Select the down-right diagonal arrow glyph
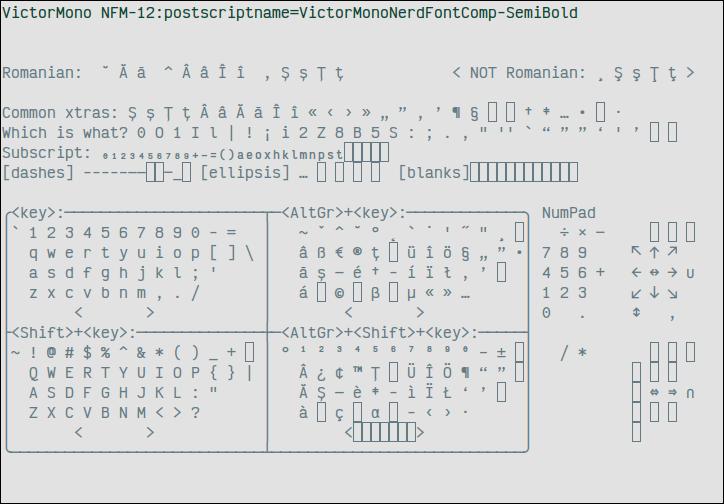The width and height of the screenshot is (724, 504). tap(672, 293)
